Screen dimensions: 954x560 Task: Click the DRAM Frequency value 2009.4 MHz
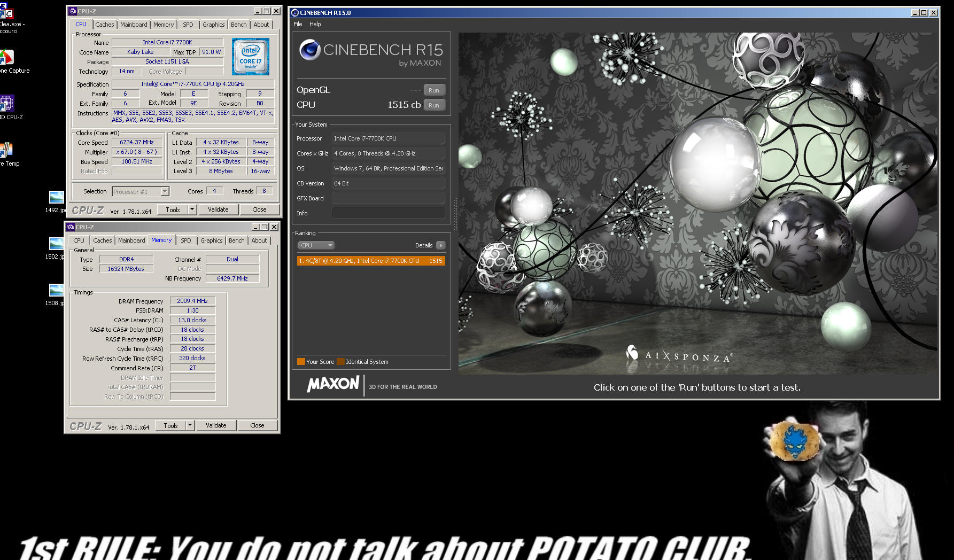[192, 301]
